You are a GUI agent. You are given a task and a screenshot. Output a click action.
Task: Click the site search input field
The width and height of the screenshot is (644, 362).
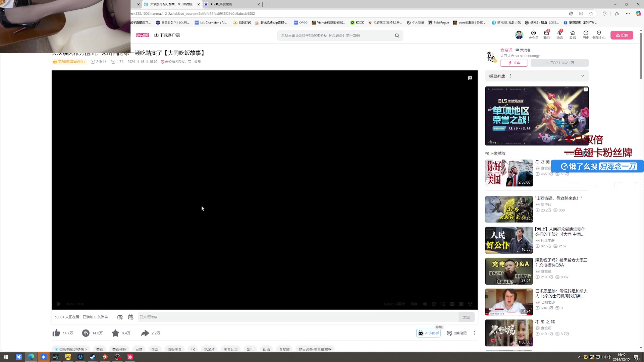click(x=335, y=36)
